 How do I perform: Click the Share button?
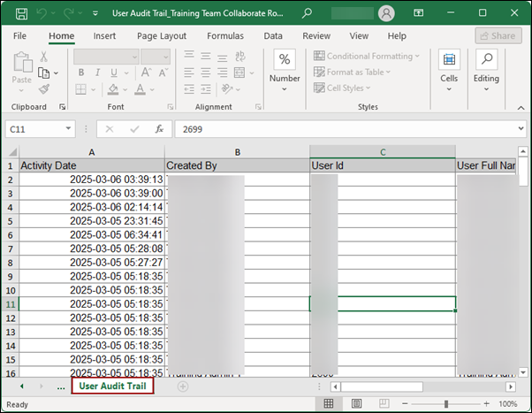[498, 36]
